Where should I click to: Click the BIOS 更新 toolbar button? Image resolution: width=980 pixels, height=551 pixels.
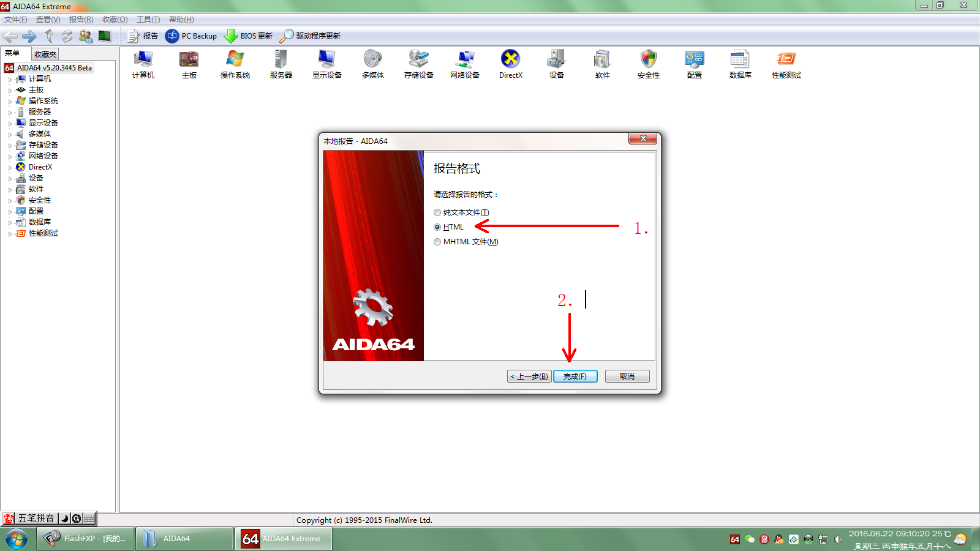click(248, 36)
